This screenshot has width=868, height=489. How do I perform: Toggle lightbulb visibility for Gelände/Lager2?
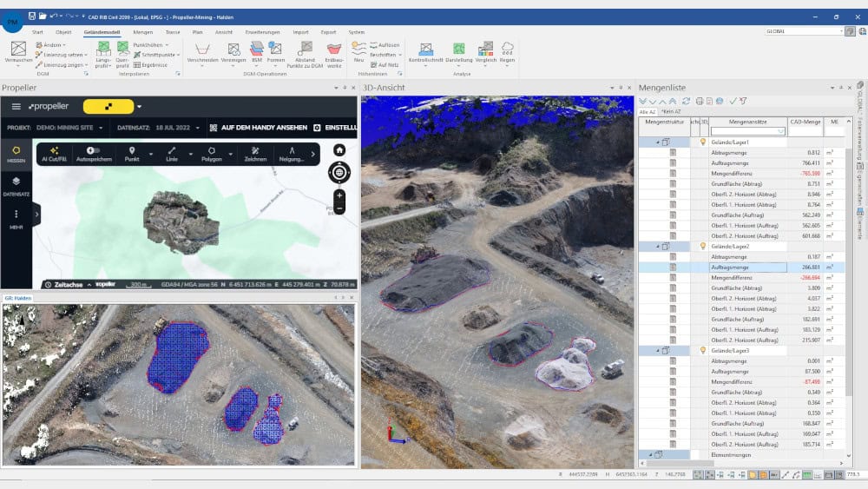703,247
